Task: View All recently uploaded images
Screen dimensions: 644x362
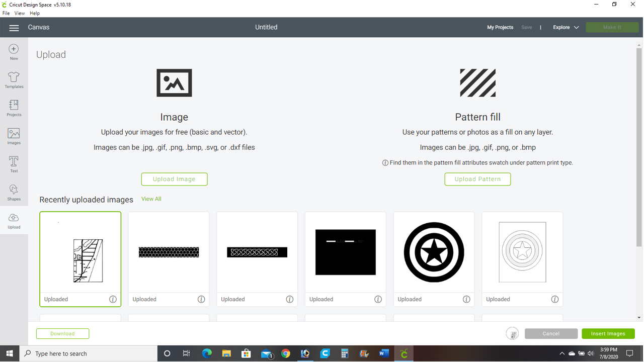Action: point(151,199)
